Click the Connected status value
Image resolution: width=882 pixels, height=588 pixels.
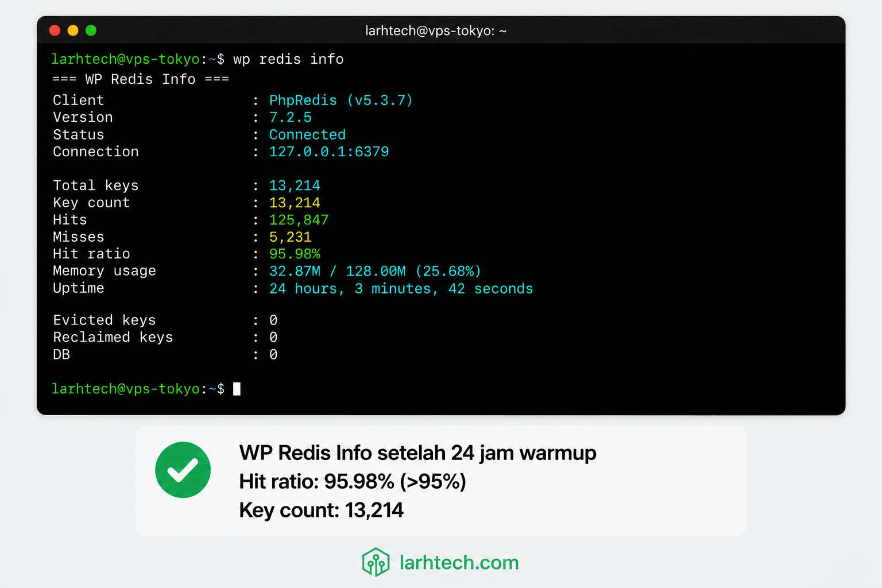[x=307, y=134]
